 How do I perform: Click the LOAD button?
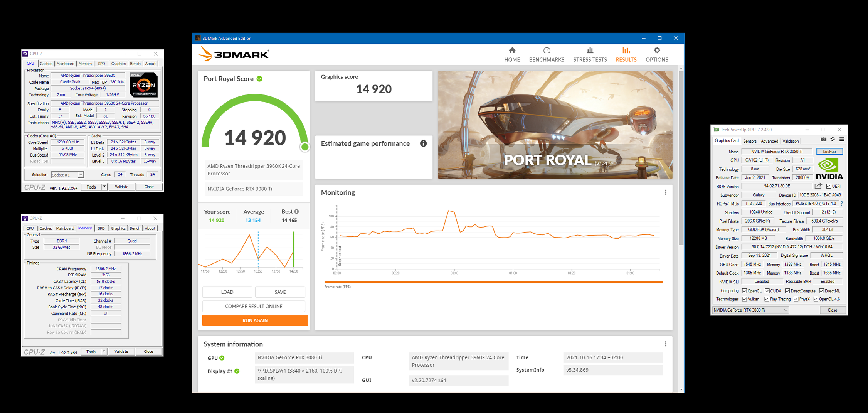[x=227, y=292]
